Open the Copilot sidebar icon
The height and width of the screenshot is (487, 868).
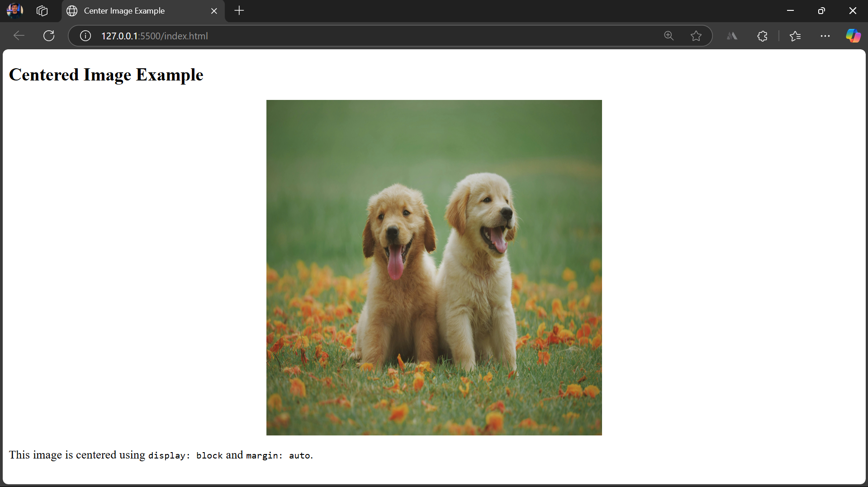pyautogui.click(x=853, y=36)
